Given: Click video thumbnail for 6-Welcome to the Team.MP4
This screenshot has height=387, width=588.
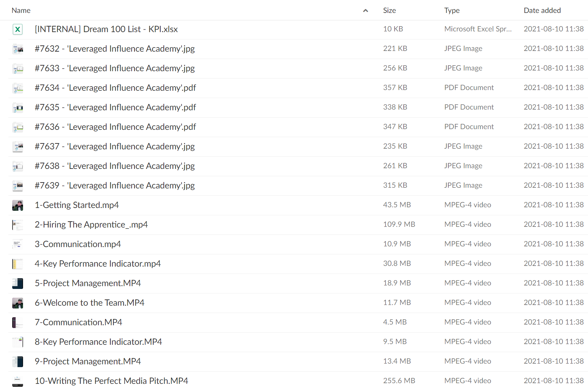Looking at the screenshot, I should tap(17, 303).
